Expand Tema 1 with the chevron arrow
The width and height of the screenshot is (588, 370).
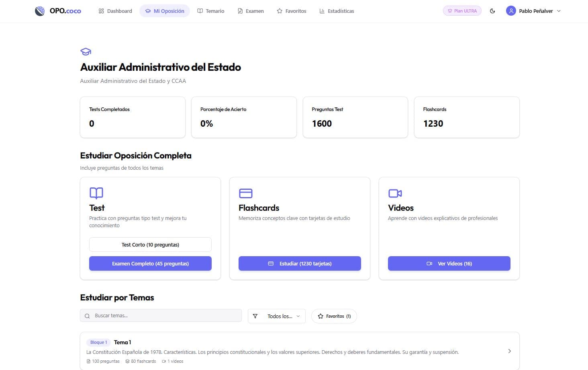509,351
